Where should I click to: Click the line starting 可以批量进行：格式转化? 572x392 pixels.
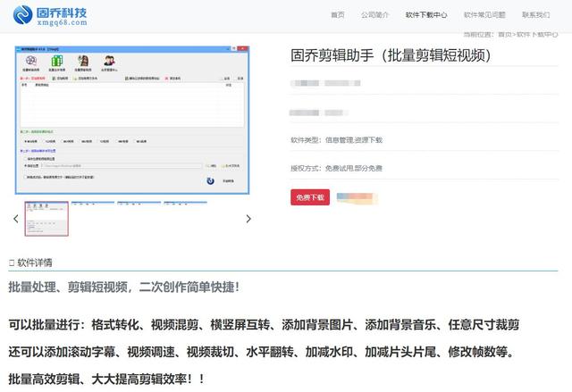coord(264,324)
